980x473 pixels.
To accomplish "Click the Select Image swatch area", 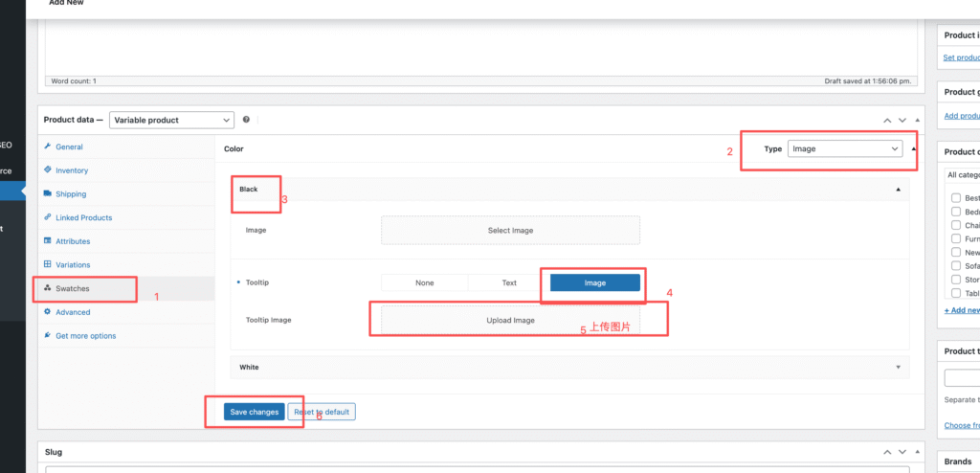I will point(510,230).
